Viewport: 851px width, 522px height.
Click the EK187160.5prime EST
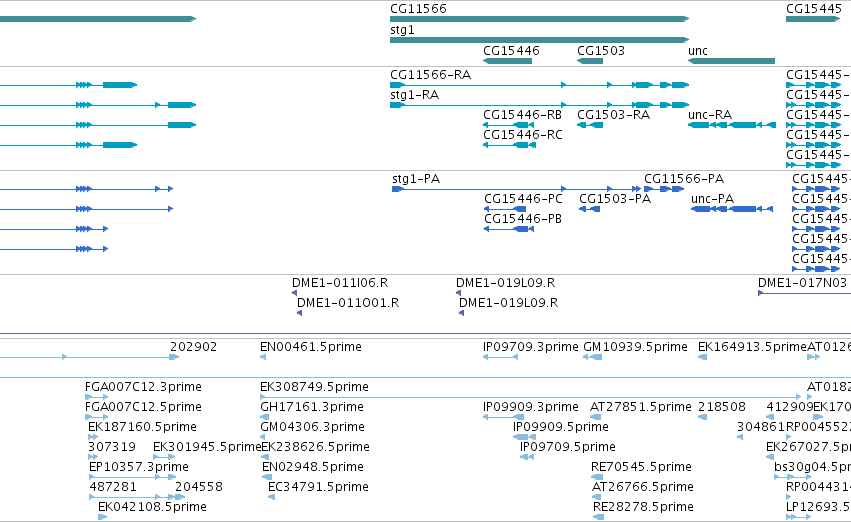(x=93, y=437)
